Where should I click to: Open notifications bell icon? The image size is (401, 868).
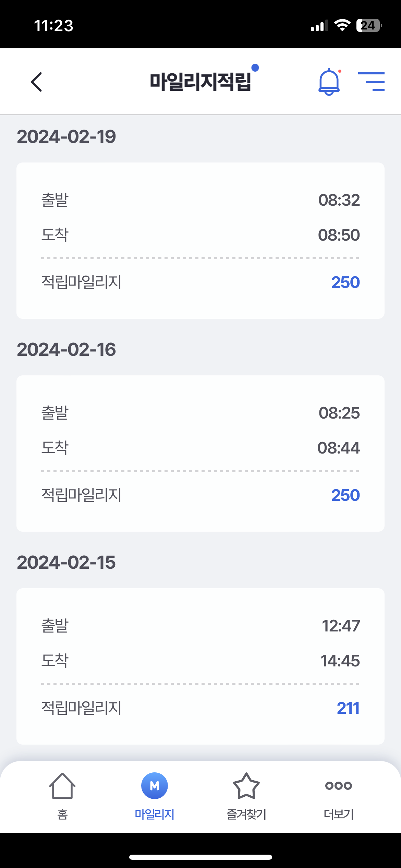pos(329,82)
